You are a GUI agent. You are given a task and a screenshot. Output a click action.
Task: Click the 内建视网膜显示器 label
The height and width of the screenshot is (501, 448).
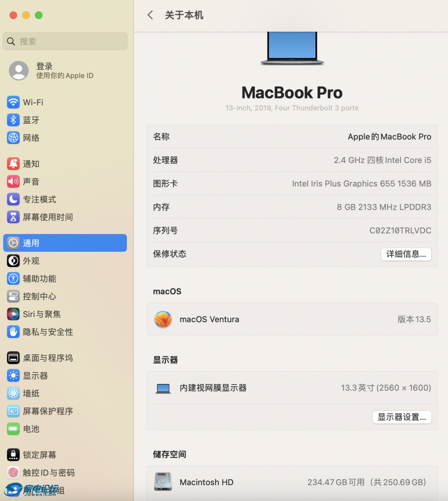[213, 388]
